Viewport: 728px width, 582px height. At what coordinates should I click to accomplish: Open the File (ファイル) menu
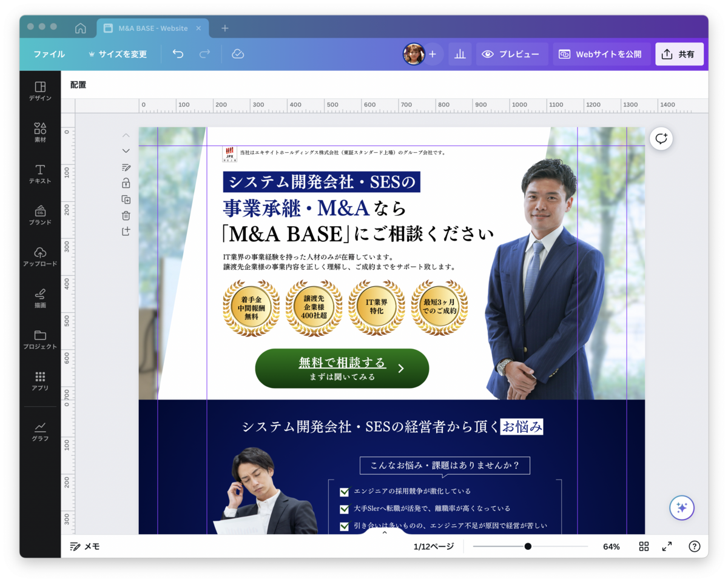coord(49,54)
